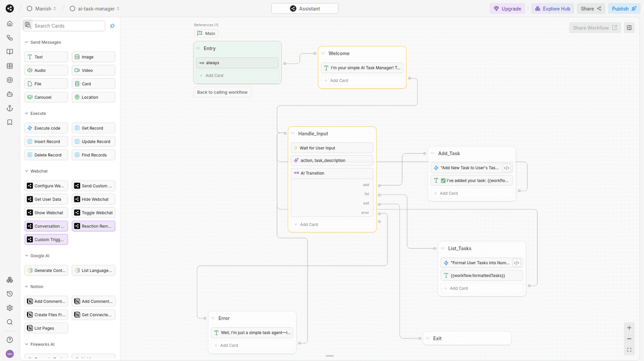Open the code editor icon on Add_Task card
Image resolution: width=644 pixels, height=361 pixels.
[507, 168]
